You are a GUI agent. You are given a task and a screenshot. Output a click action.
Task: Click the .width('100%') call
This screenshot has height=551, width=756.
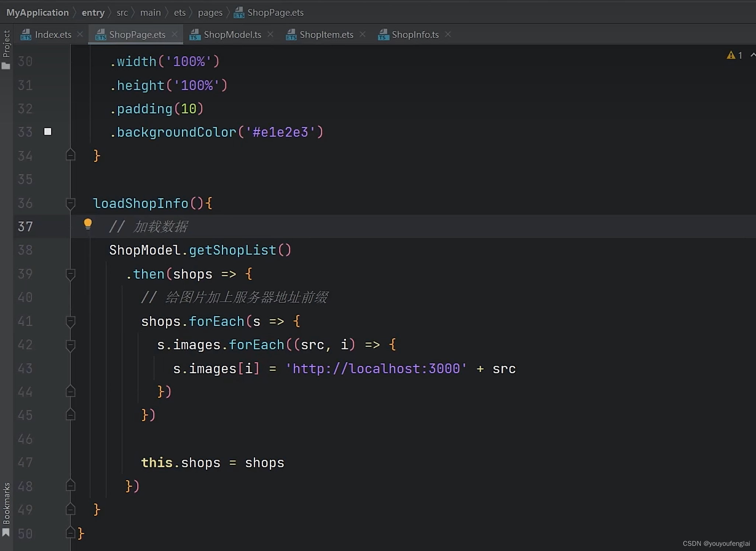pyautogui.click(x=164, y=62)
